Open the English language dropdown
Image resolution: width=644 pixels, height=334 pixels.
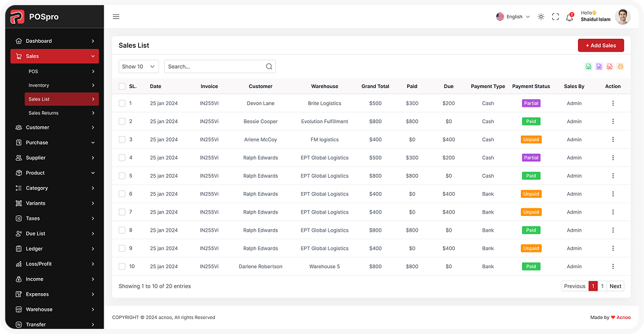[513, 17]
